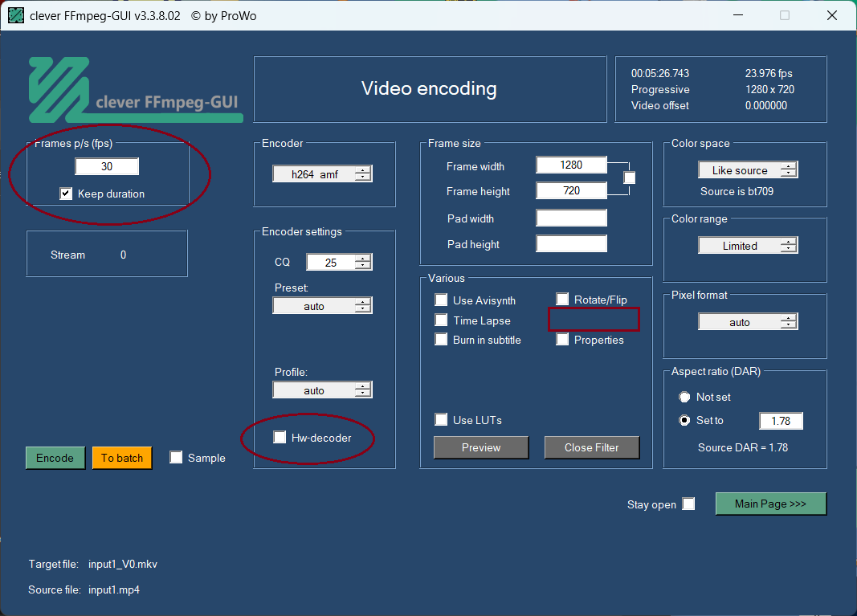Click the Close Filter button
This screenshot has height=616, width=857.
coord(592,447)
